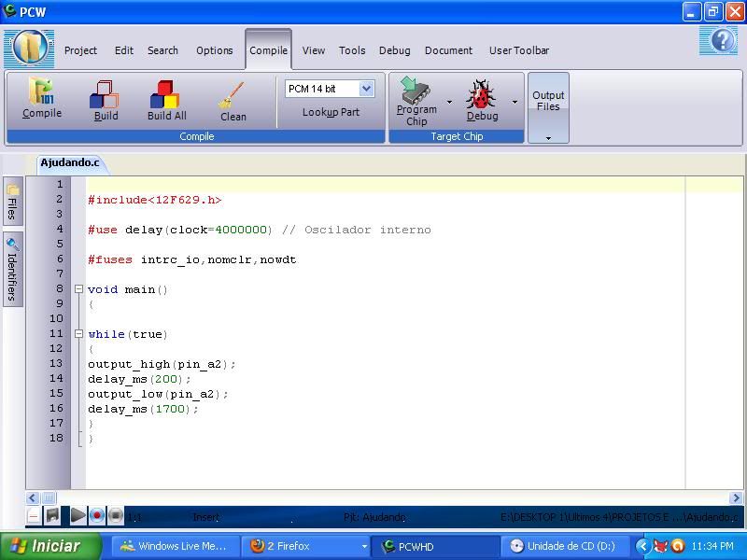
Task: Open the Search menu
Action: click(162, 50)
